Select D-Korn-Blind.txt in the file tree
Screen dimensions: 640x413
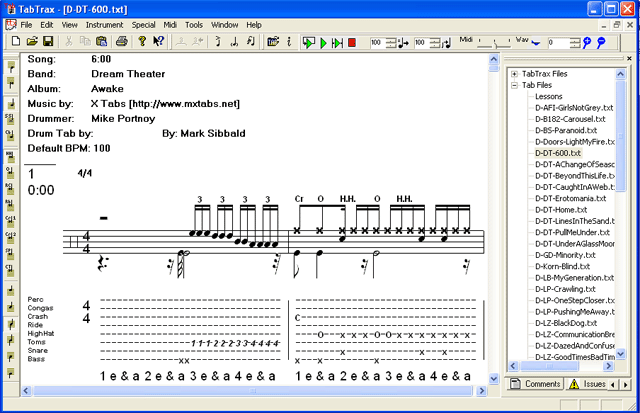(562, 266)
